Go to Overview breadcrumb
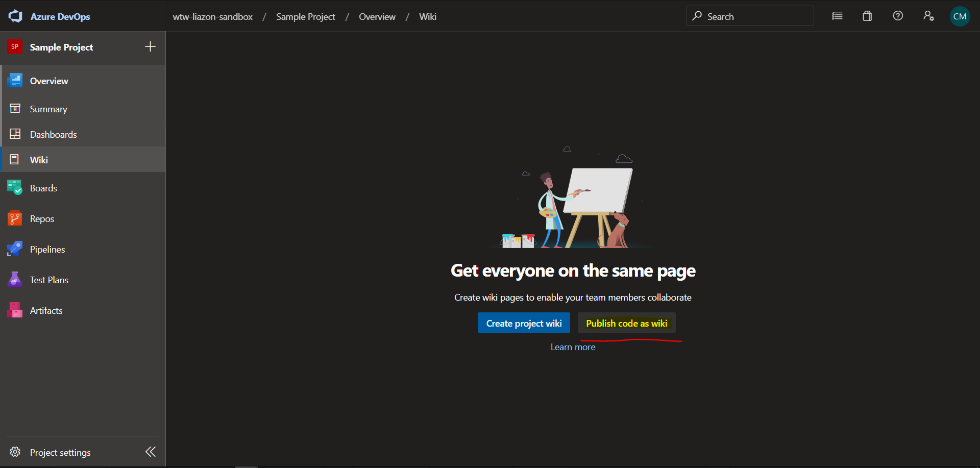The height and width of the screenshot is (468, 980). (377, 16)
